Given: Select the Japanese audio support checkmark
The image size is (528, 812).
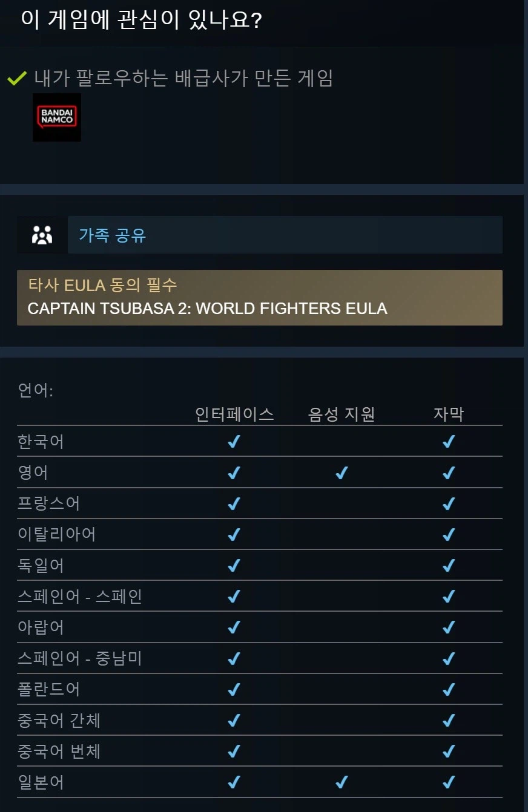Looking at the screenshot, I should click(341, 782).
